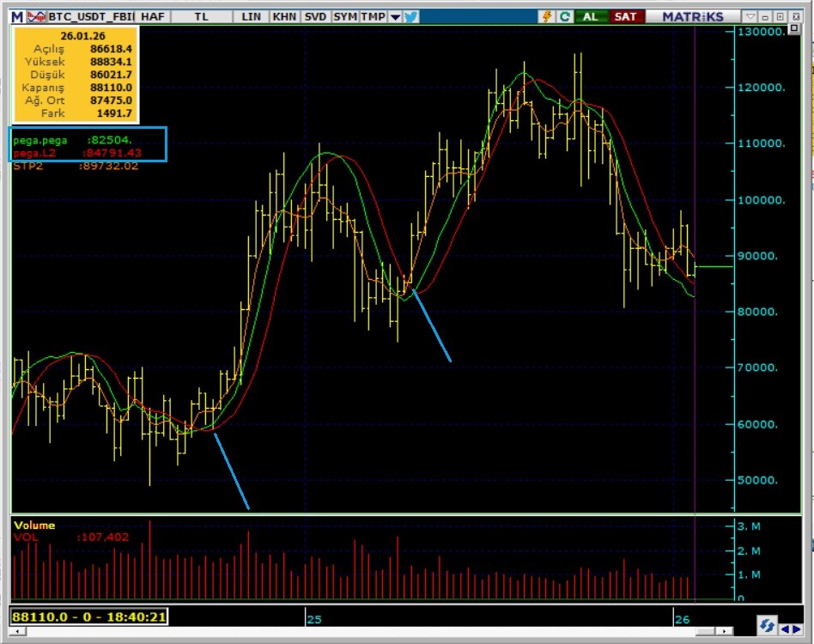Open the BTC_USDT_FBI symbol selector

(x=90, y=16)
